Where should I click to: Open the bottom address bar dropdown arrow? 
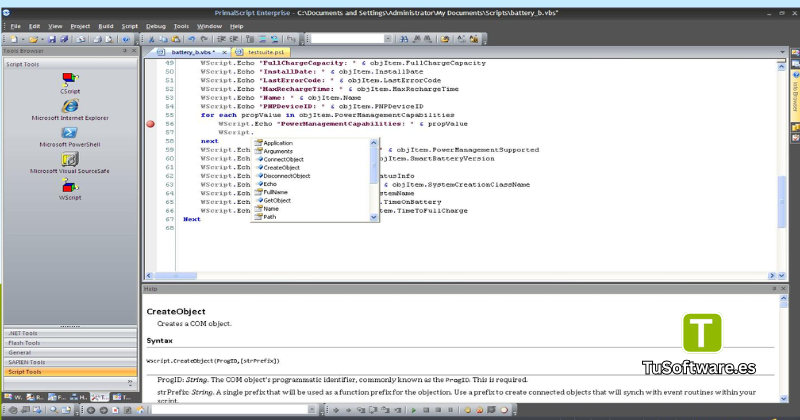pyautogui.click(x=311, y=410)
